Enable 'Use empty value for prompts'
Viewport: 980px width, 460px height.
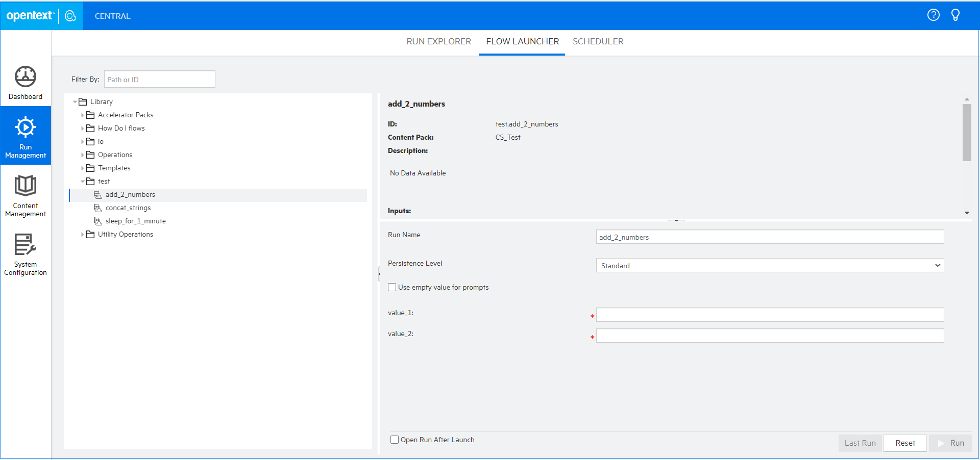392,287
